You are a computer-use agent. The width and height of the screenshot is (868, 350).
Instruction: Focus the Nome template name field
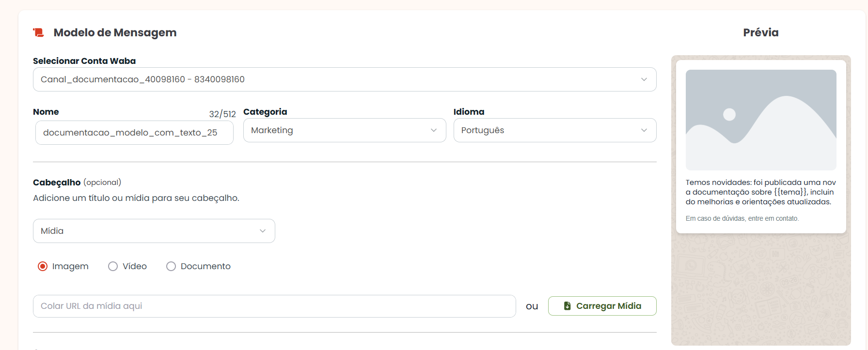(x=134, y=133)
